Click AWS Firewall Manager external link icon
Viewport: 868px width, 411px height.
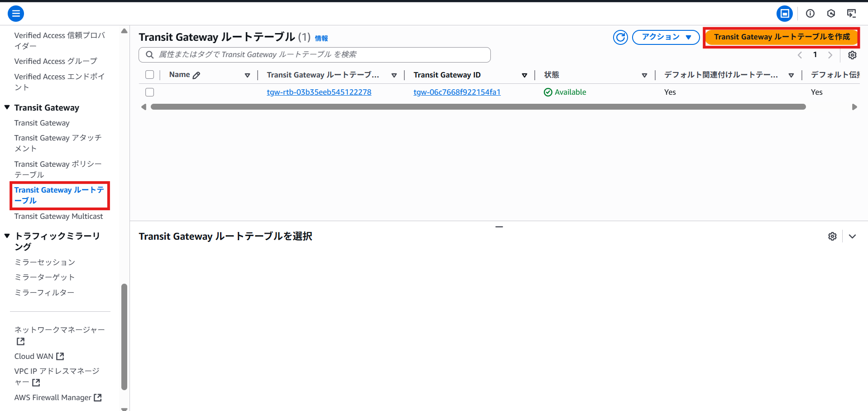point(98,397)
